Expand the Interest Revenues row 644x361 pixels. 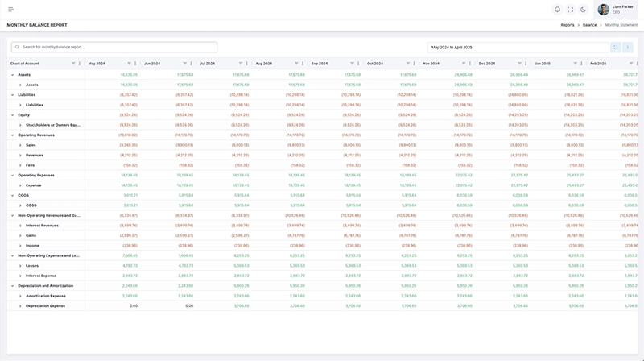click(20, 226)
